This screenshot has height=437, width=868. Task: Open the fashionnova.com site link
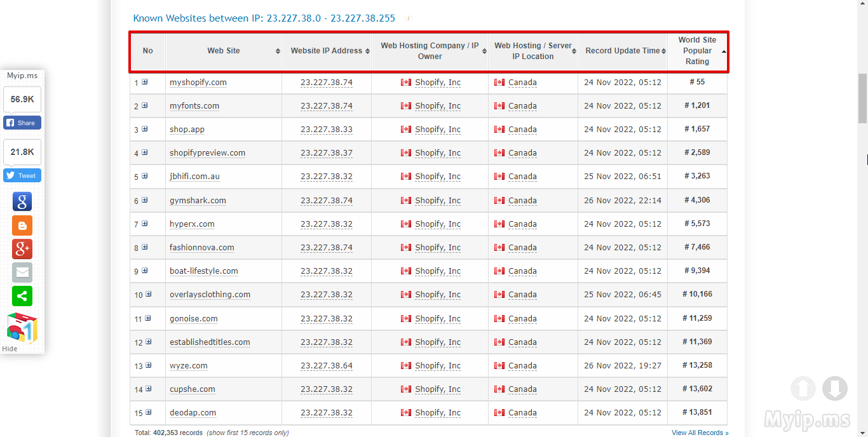pos(201,248)
